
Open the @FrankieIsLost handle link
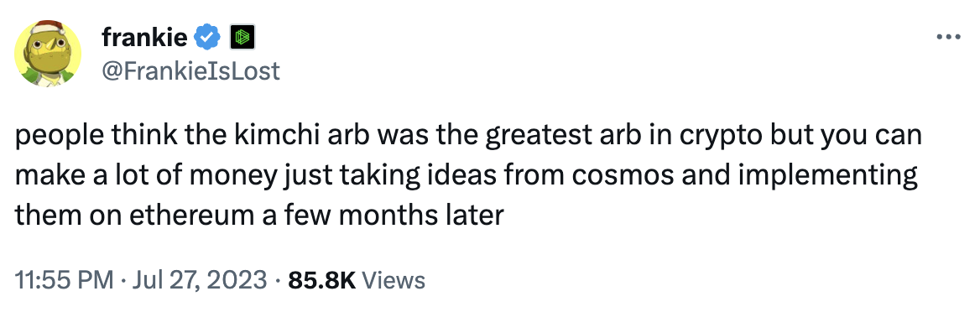190,71
